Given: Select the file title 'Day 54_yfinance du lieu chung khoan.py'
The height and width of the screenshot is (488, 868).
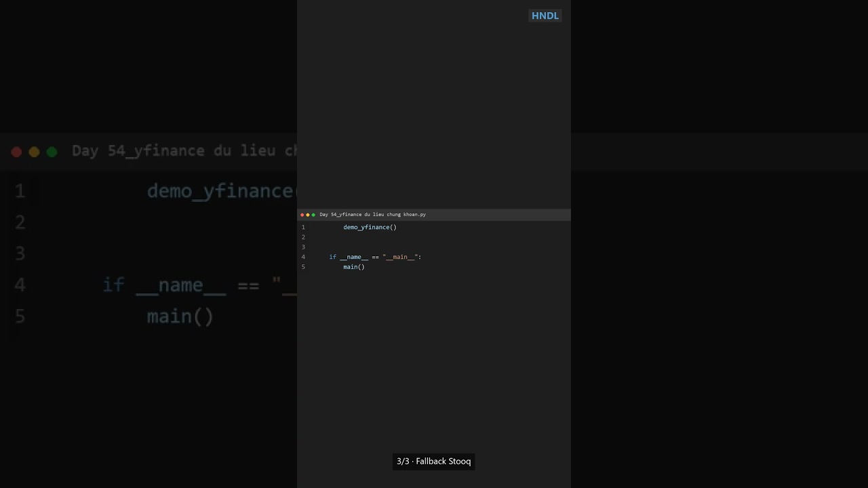Looking at the screenshot, I should [373, 214].
